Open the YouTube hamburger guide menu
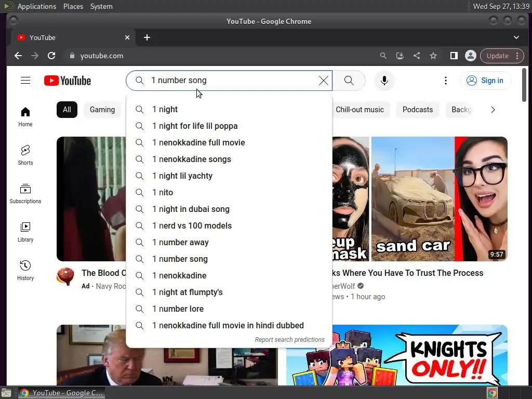This screenshot has height=399, width=532. (x=25, y=81)
